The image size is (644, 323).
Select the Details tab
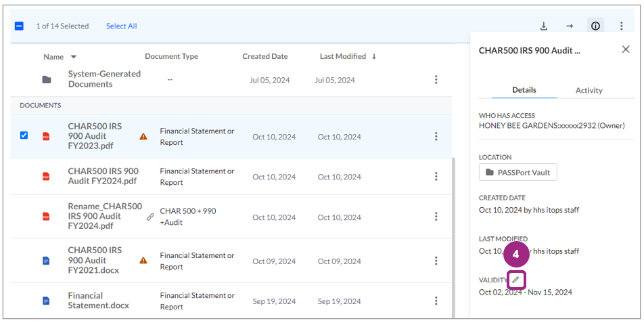(x=524, y=90)
